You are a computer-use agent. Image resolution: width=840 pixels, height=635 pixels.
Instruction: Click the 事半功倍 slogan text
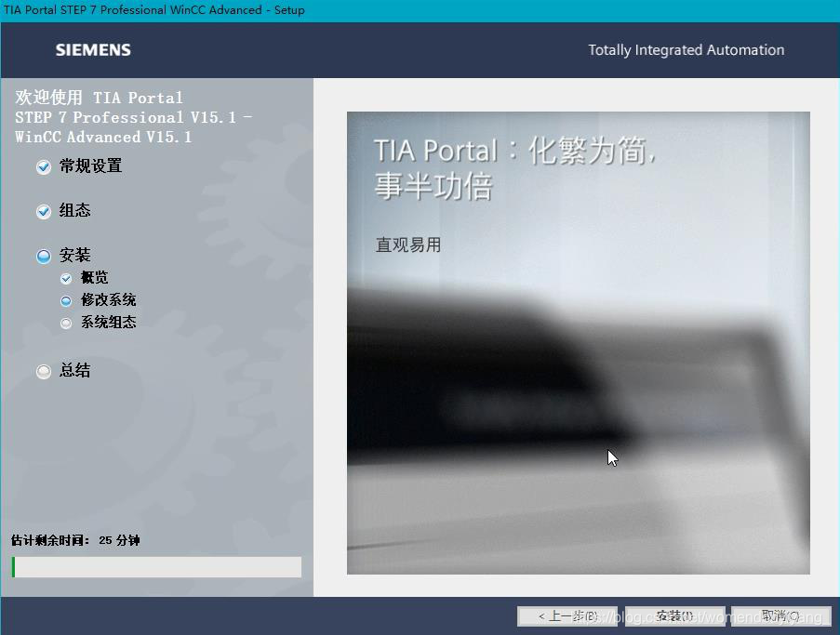[x=433, y=187]
